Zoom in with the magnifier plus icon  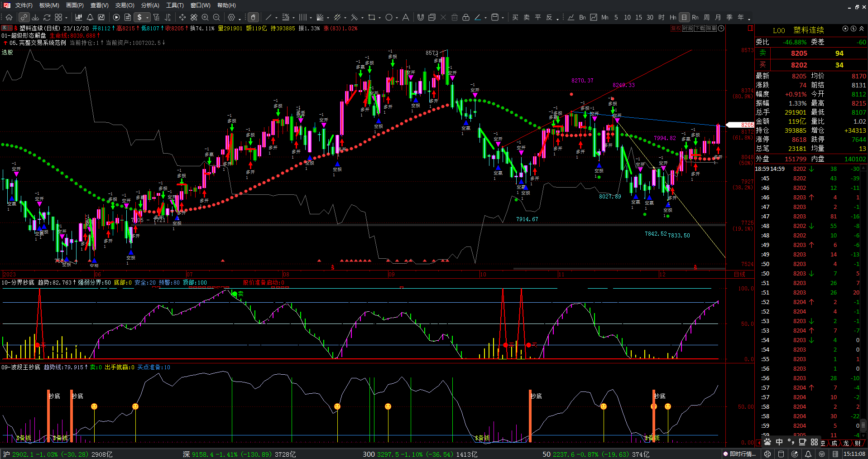point(205,17)
